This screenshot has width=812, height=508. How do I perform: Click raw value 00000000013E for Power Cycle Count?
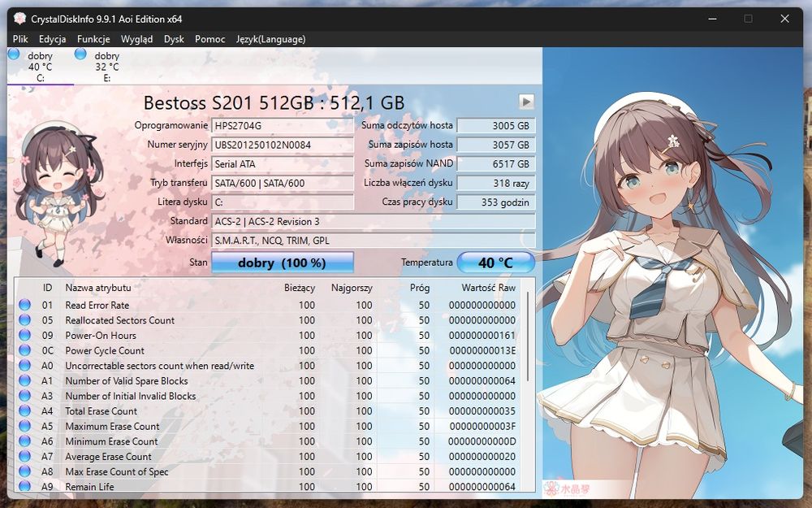point(482,350)
